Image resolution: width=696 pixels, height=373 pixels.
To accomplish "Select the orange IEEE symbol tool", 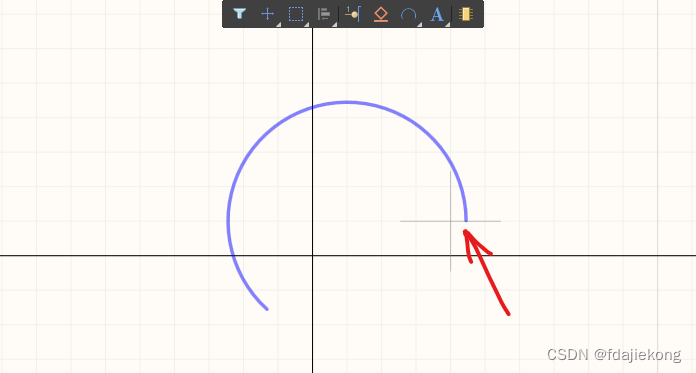I will (381, 15).
